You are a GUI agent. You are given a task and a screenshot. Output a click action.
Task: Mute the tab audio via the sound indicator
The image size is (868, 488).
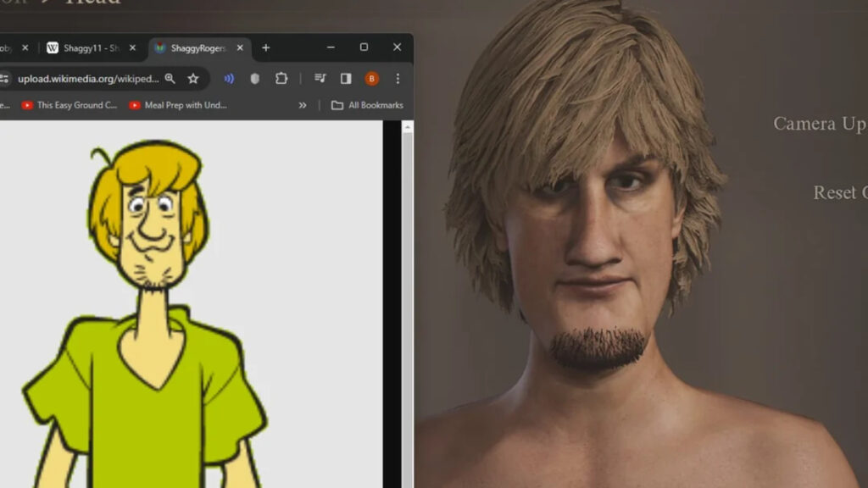point(230,79)
